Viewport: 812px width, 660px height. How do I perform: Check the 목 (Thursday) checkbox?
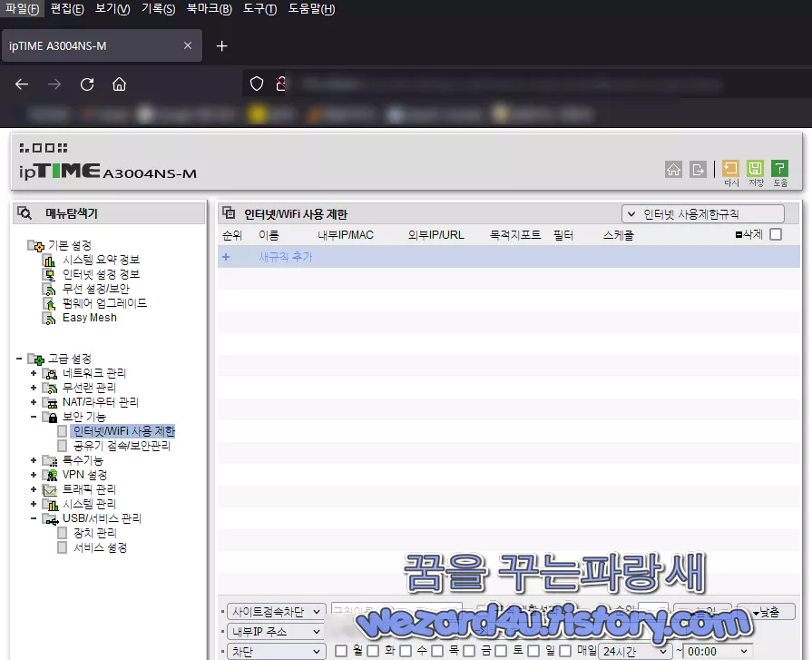(x=437, y=651)
